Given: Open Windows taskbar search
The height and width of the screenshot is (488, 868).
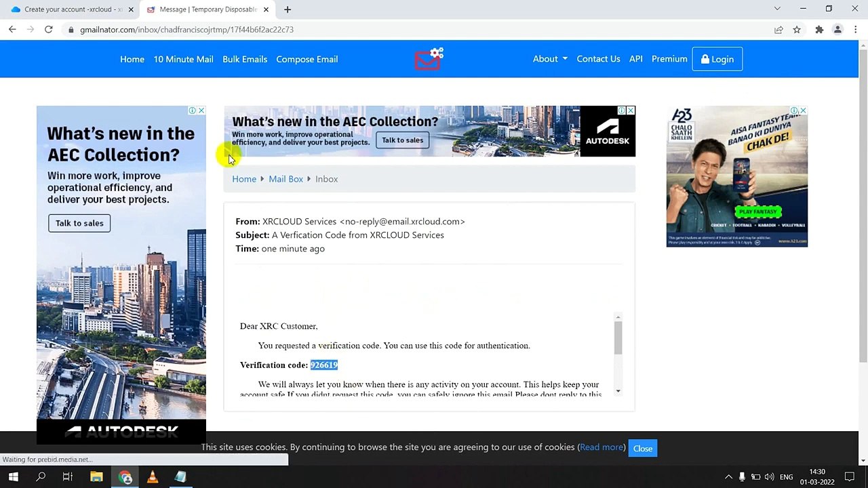Looking at the screenshot, I should pyautogui.click(x=41, y=477).
